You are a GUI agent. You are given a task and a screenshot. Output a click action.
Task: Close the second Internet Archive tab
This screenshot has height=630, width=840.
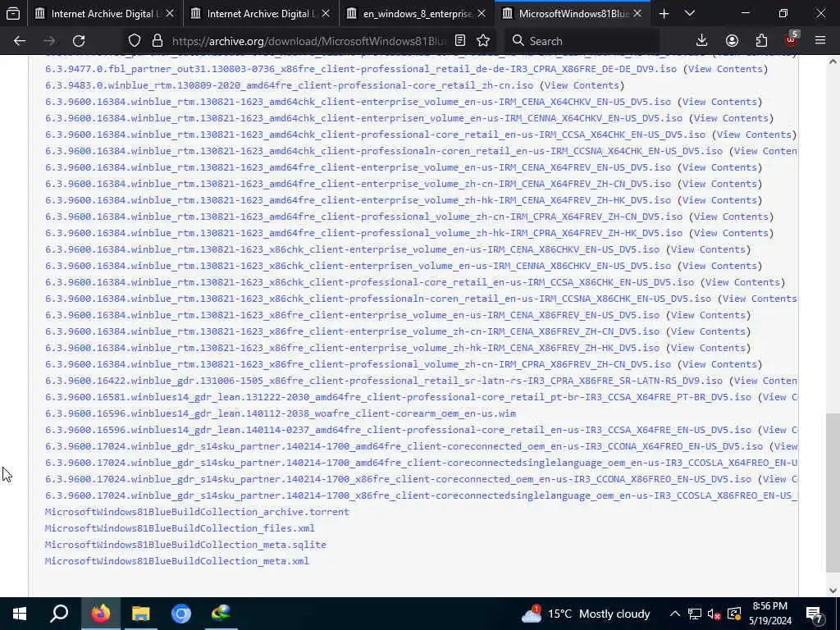[326, 14]
